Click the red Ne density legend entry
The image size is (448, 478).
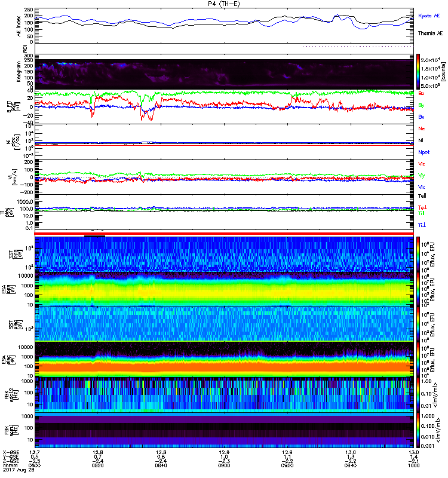coord(422,128)
